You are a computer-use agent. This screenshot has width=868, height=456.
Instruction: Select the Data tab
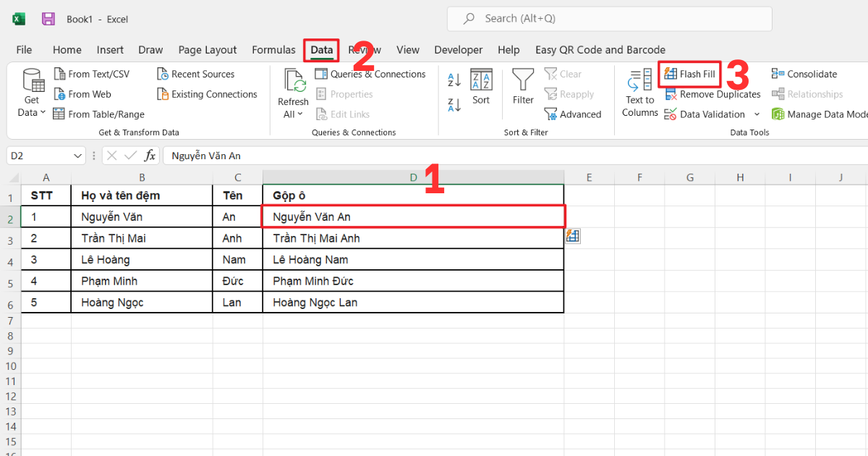click(x=322, y=50)
